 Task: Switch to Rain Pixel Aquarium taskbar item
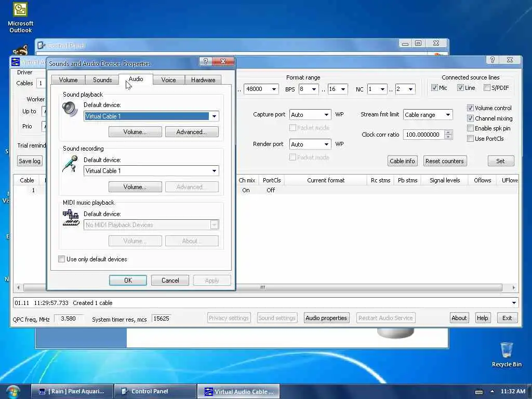click(x=72, y=391)
